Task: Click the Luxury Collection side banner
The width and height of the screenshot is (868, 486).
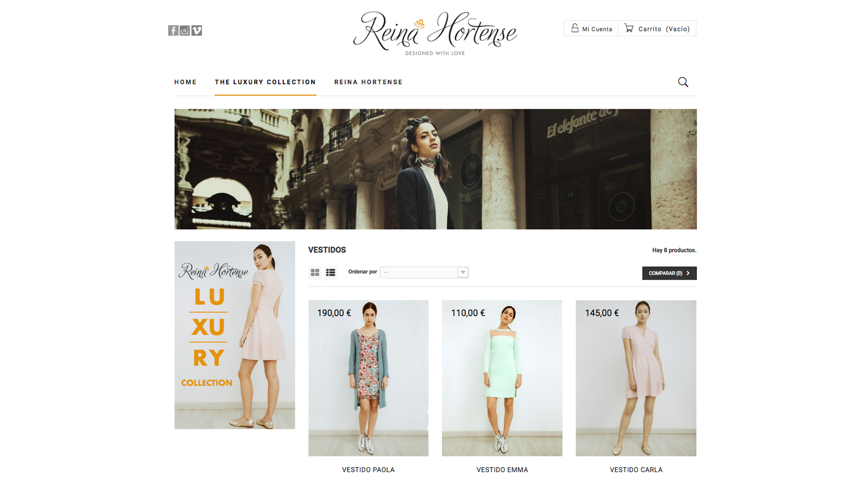Action: point(235,335)
